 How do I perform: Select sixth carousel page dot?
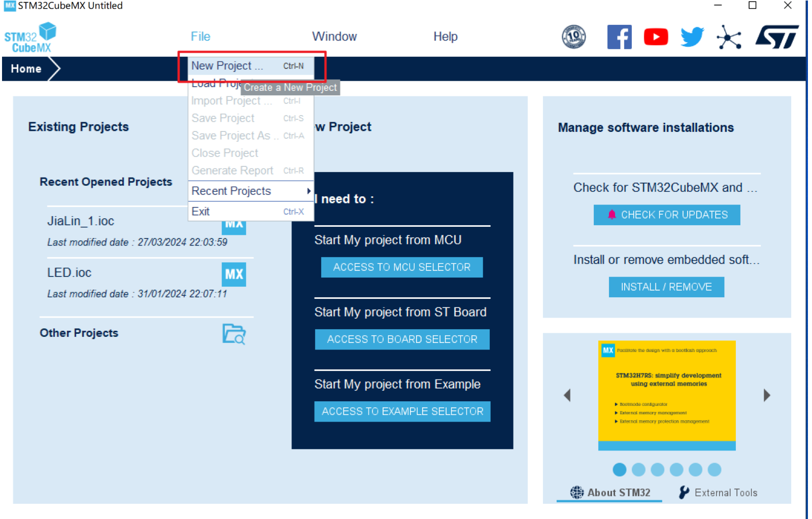715,470
